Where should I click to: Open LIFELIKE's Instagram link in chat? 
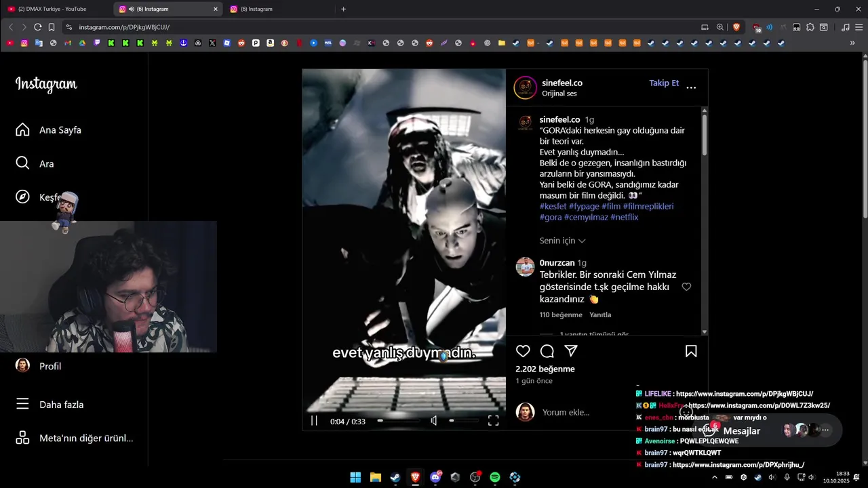(x=745, y=394)
